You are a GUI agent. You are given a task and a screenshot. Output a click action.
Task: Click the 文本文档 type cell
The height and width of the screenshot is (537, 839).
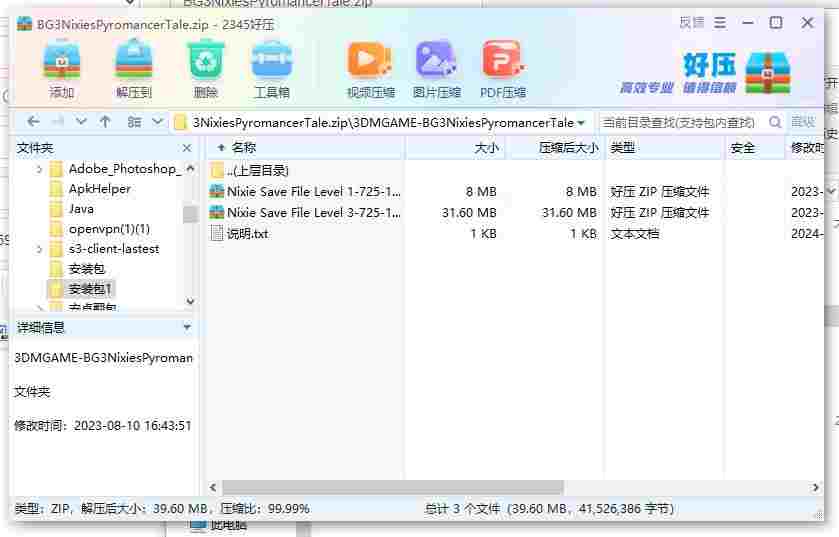[x=634, y=234]
